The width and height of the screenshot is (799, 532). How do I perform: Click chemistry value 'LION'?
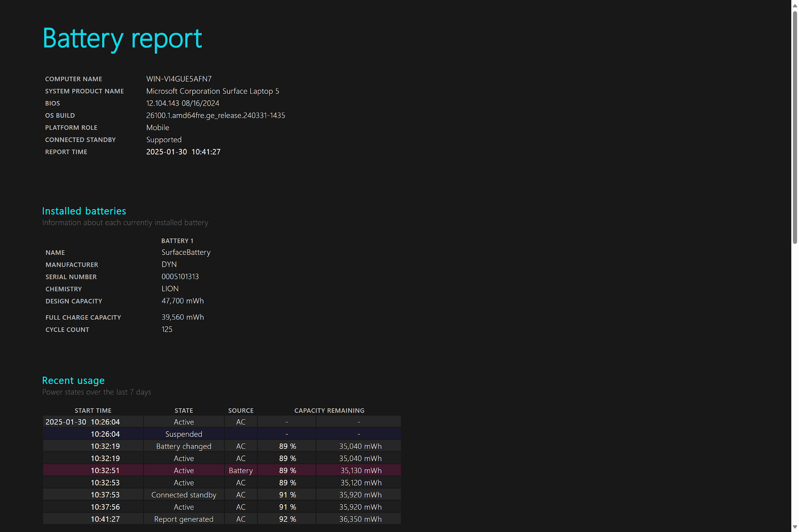tap(170, 289)
